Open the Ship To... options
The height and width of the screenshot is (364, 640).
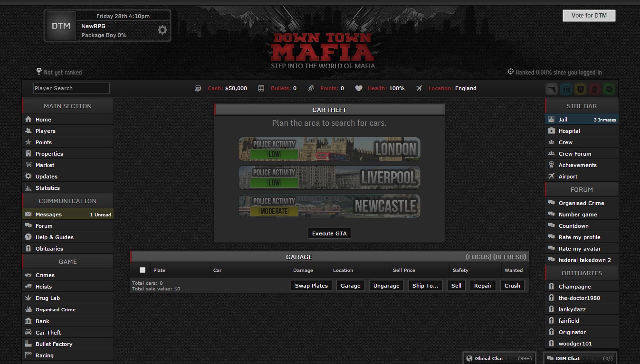coord(425,286)
